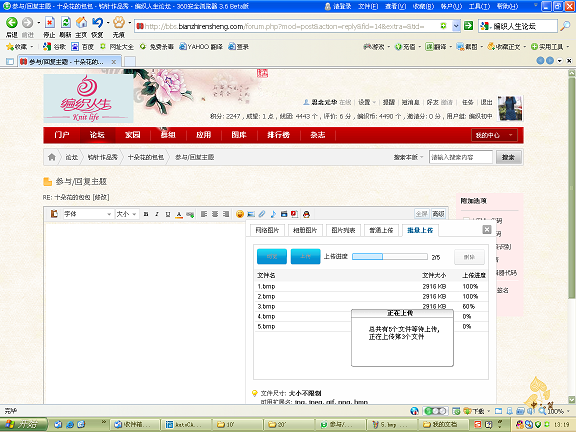Select the 5.bmp row in the file list
Viewport: 576px width, 432px height.
click(x=371, y=326)
